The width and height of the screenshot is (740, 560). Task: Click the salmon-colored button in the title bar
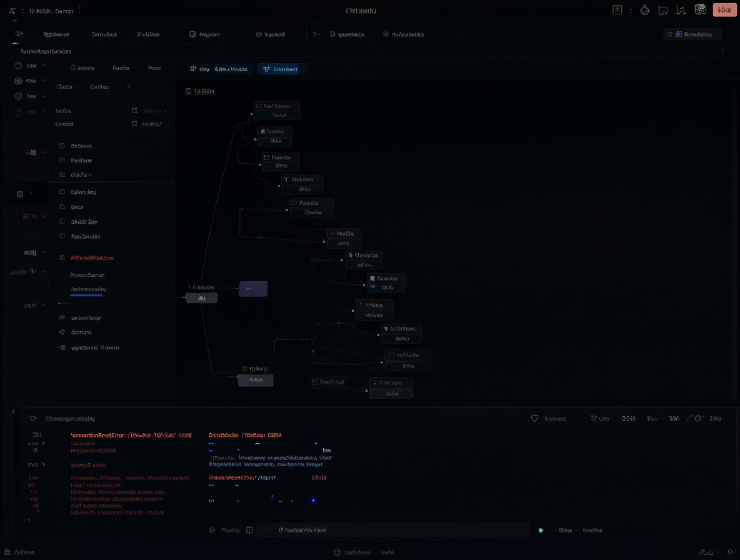click(724, 10)
